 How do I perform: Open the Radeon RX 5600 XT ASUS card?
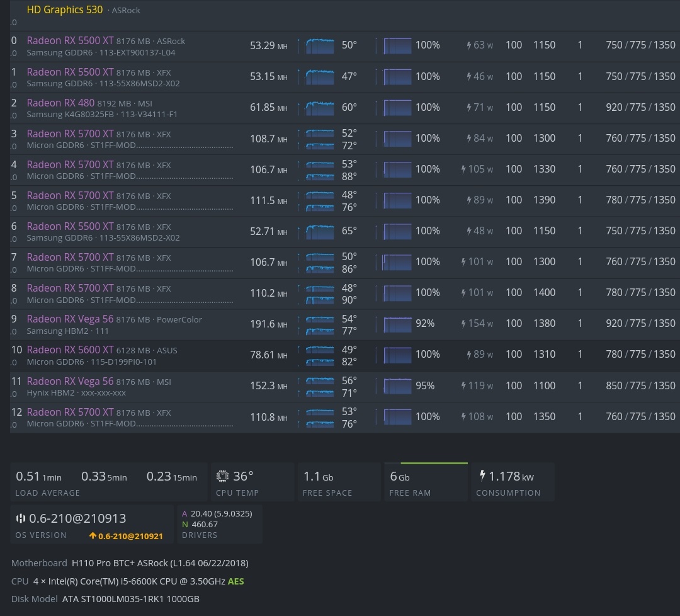(x=70, y=350)
